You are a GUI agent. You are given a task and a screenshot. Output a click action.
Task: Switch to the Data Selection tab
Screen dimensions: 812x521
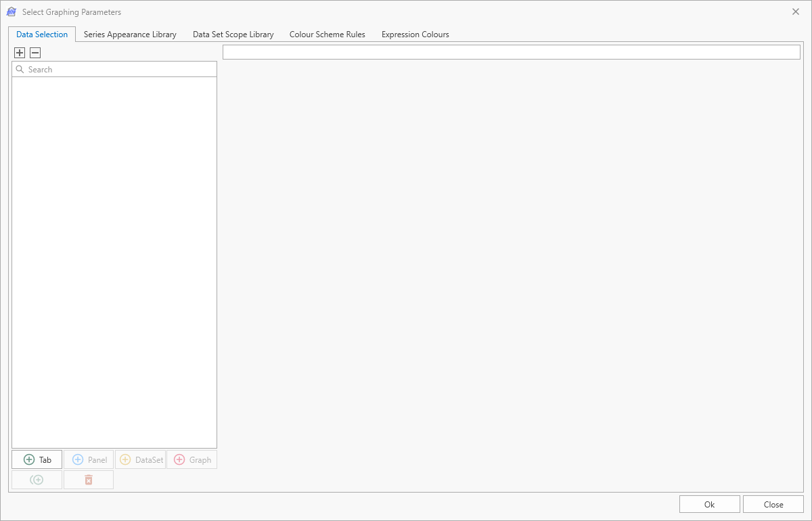42,35
